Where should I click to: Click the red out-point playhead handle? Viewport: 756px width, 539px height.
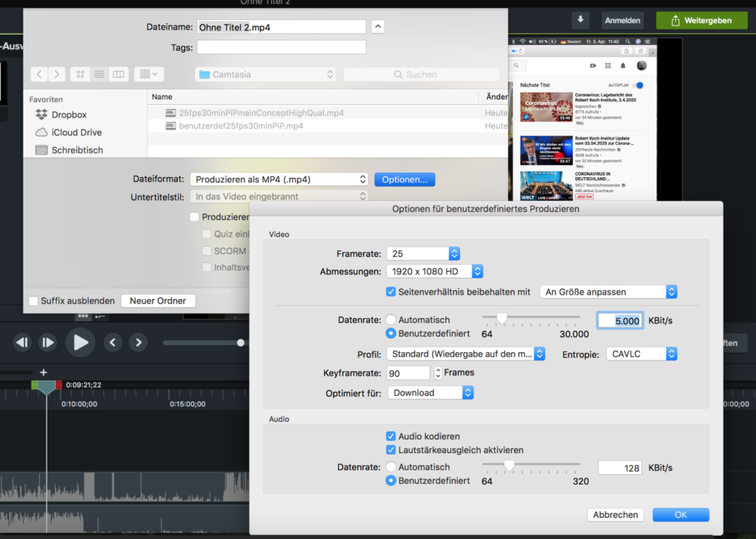pyautogui.click(x=59, y=385)
